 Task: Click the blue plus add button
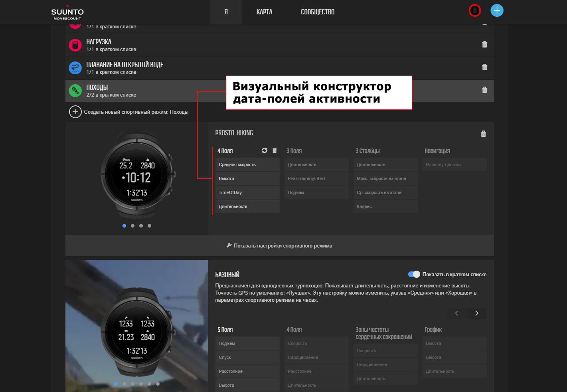pos(497,11)
